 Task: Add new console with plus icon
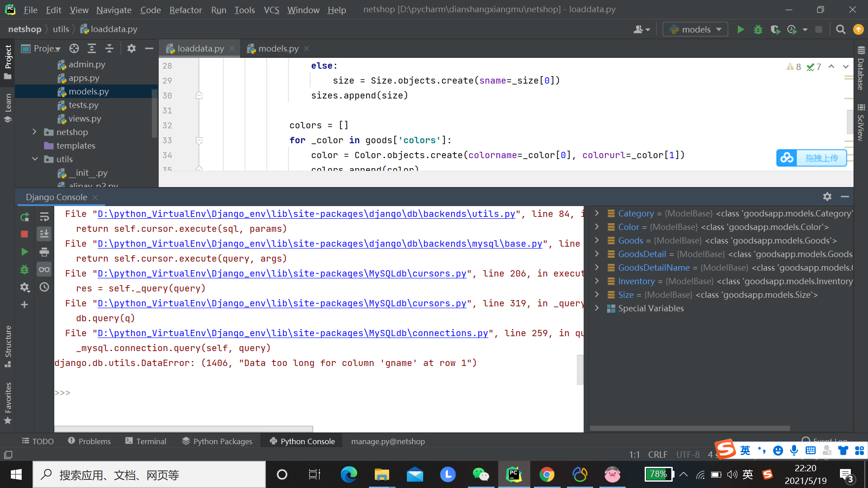pos(24,305)
